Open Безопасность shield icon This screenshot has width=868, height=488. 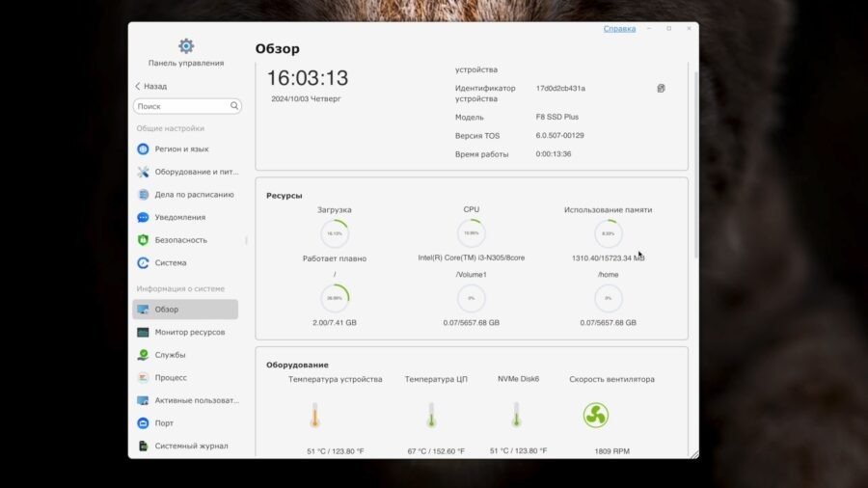coord(143,240)
